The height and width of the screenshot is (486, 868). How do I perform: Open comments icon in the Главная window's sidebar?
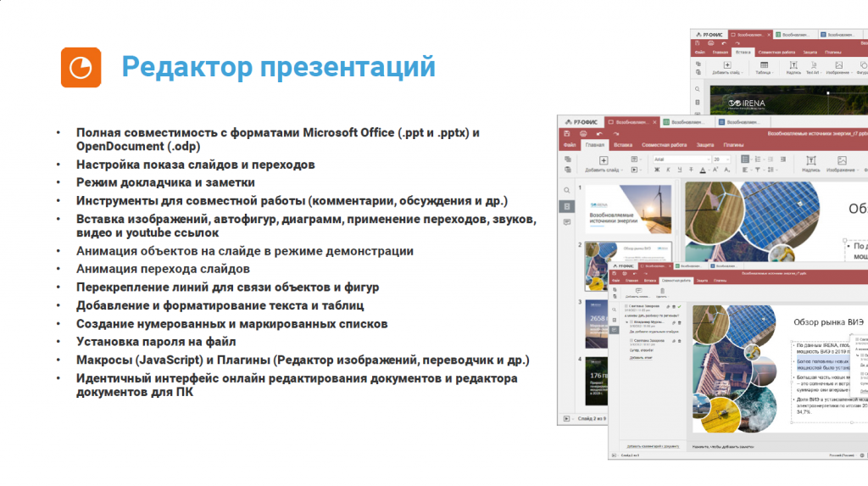(x=567, y=222)
